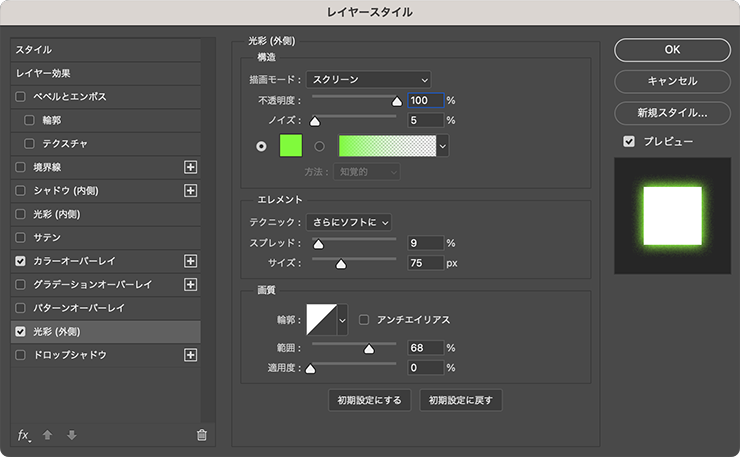
Task: Click the trash delete effect icon
Action: click(x=201, y=435)
